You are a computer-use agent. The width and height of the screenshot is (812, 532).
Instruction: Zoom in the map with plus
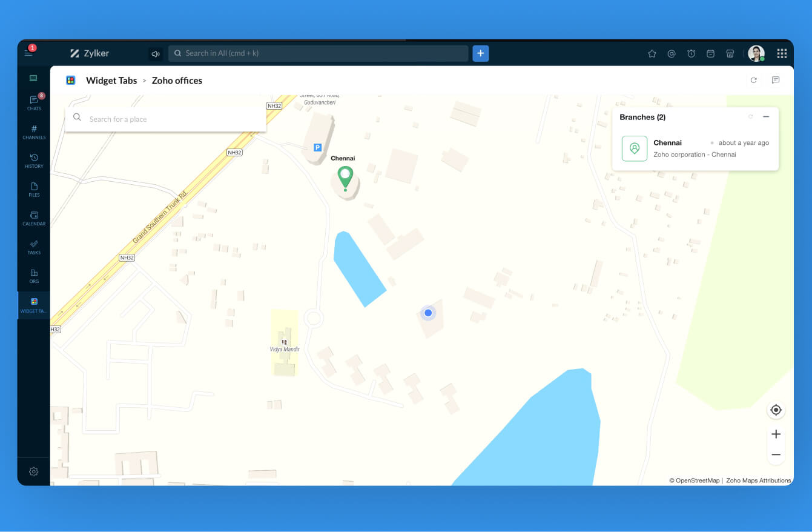[x=776, y=434]
